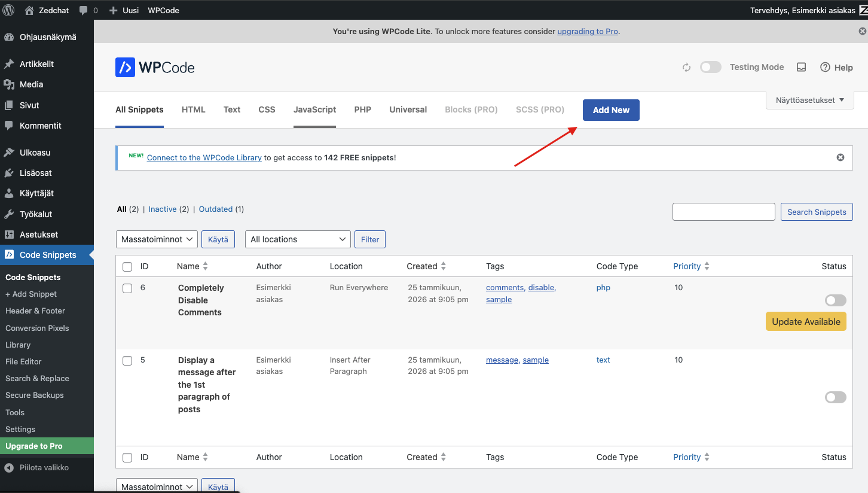Click the WPCode logo icon

pyautogui.click(x=125, y=67)
